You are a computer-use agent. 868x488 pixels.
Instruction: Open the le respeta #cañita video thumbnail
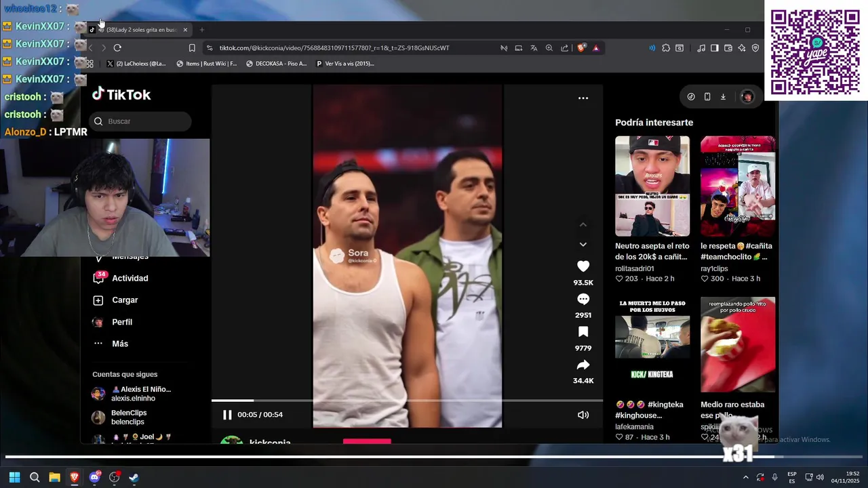[x=738, y=186]
